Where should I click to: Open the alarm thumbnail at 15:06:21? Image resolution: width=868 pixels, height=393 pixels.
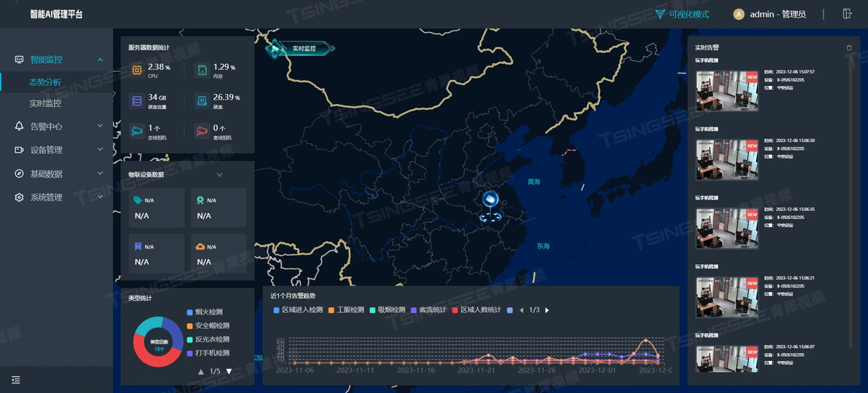(727, 297)
